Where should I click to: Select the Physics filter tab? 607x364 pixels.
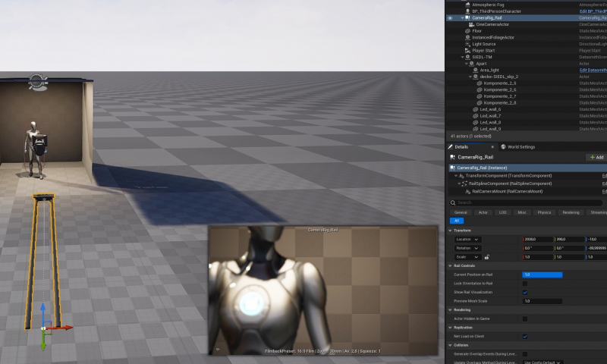pyautogui.click(x=544, y=212)
